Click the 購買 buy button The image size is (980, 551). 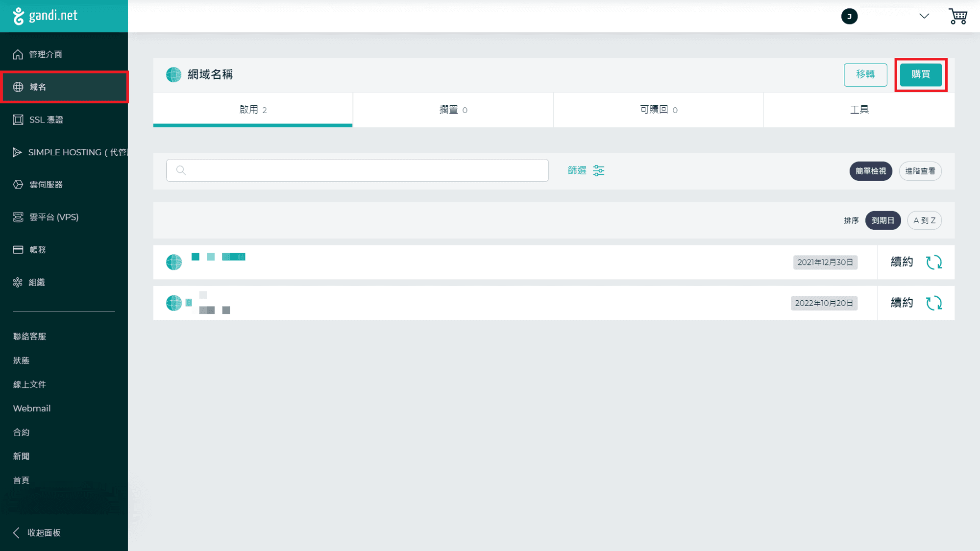pos(921,75)
